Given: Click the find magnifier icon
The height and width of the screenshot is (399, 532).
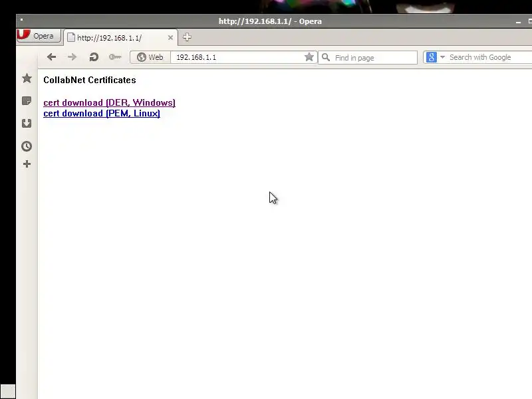Looking at the screenshot, I should [326, 57].
